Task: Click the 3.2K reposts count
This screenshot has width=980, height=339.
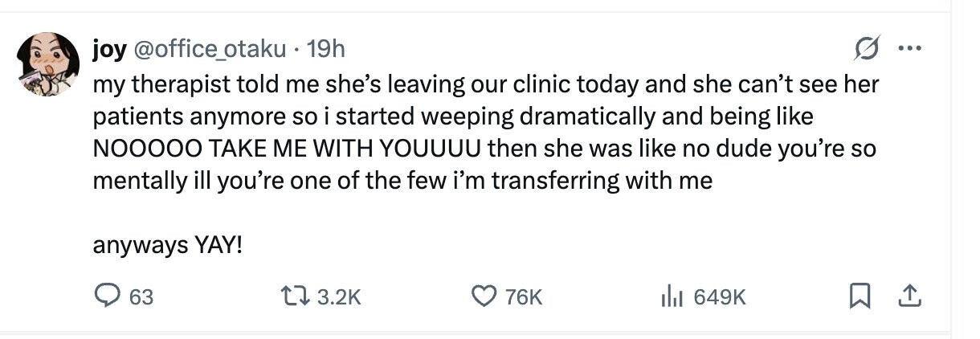Action: 339,297
